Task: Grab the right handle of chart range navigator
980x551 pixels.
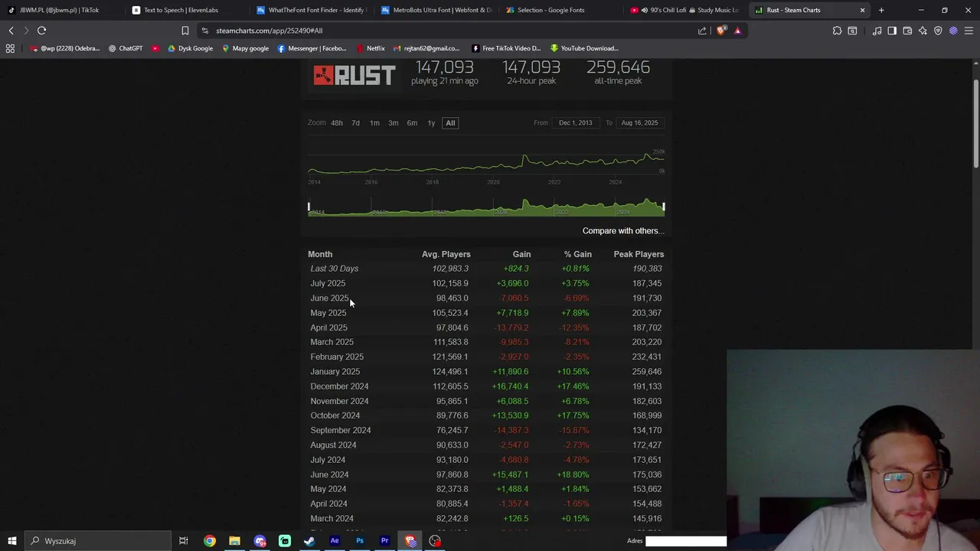Action: (664, 207)
